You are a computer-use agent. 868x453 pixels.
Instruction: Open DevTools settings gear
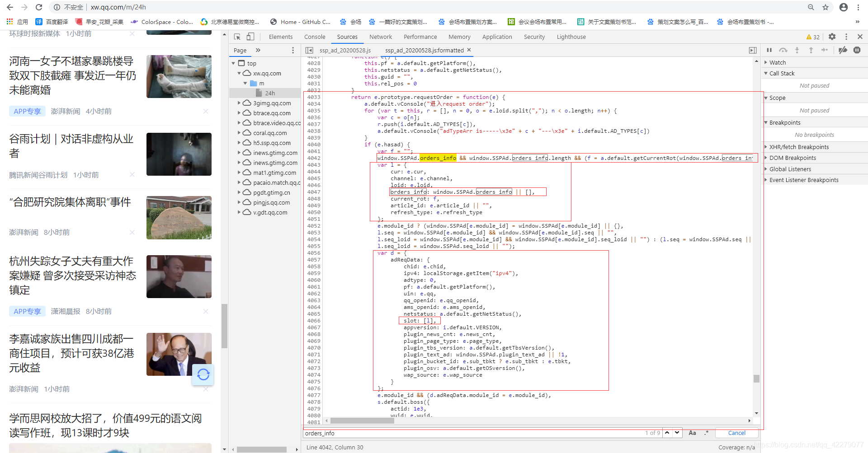pos(832,37)
